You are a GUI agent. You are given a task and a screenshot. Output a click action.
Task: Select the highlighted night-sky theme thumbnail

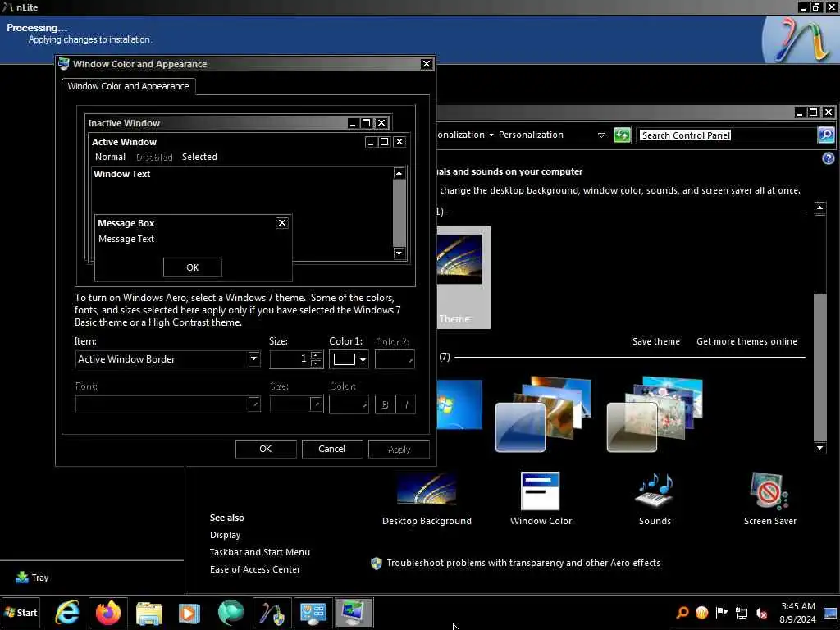pyautogui.click(x=463, y=277)
